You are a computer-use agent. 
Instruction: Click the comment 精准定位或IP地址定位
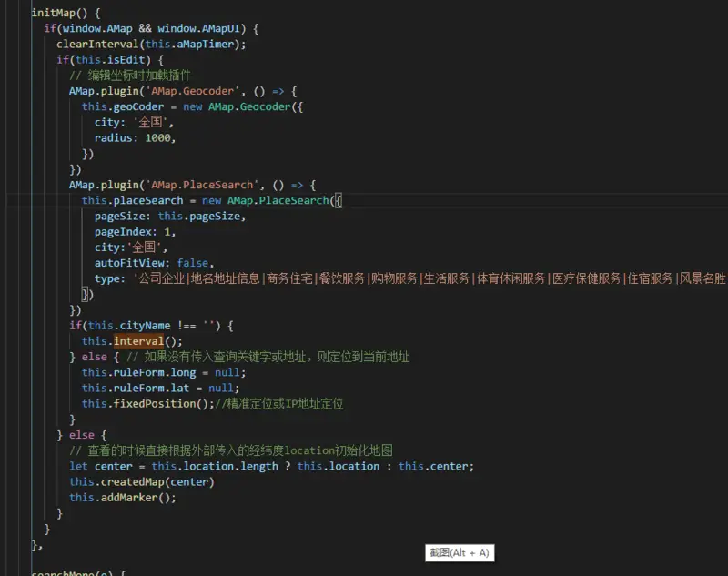278,404
